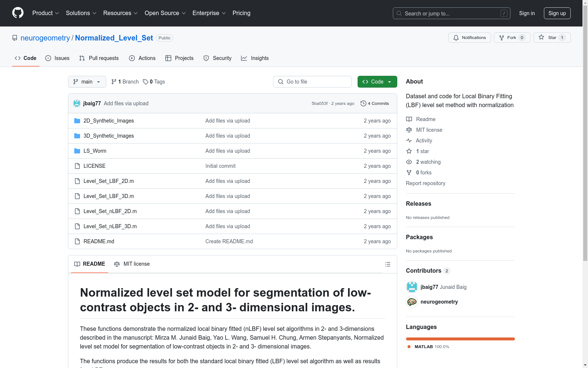Switch to README tab in file viewer
Viewport: 588px width, 368px height.
(x=90, y=264)
